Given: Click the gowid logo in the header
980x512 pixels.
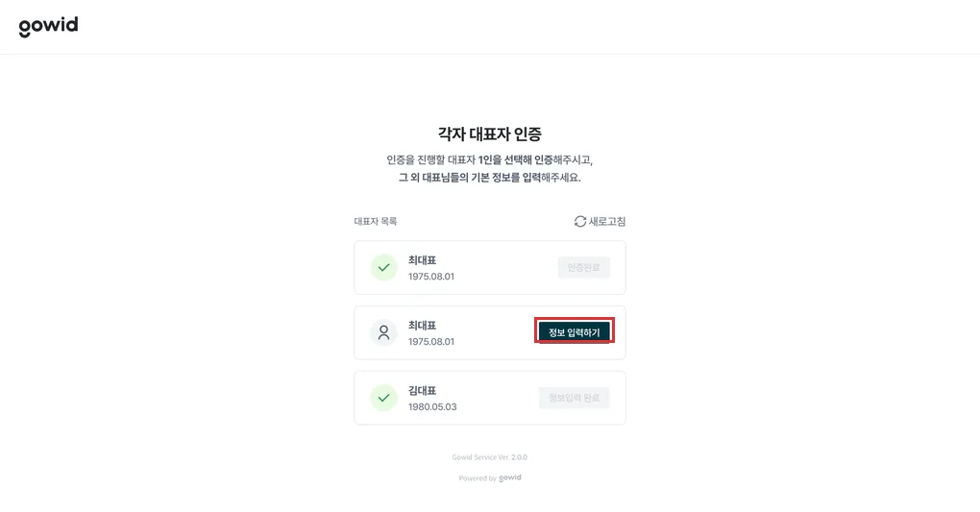Looking at the screenshot, I should (x=48, y=26).
